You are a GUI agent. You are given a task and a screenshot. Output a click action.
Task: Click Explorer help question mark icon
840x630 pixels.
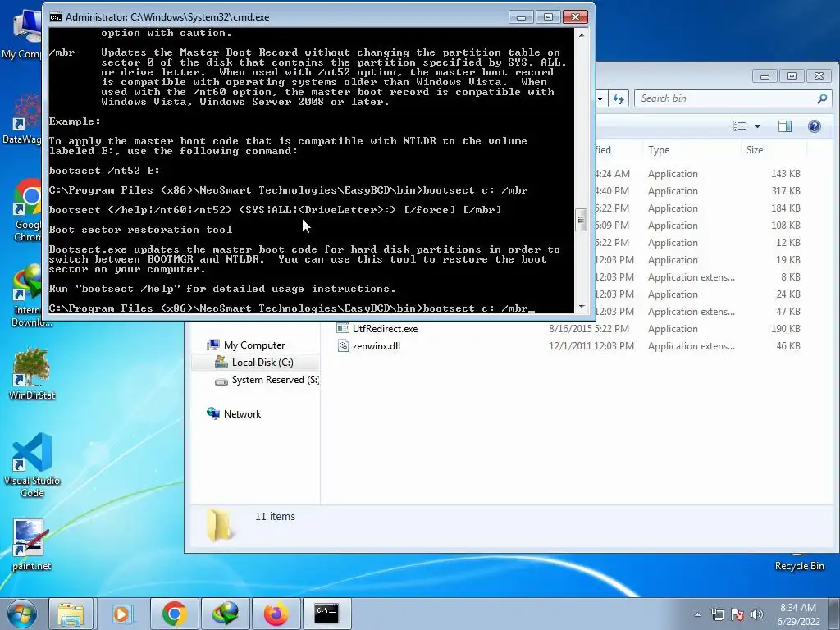click(815, 126)
